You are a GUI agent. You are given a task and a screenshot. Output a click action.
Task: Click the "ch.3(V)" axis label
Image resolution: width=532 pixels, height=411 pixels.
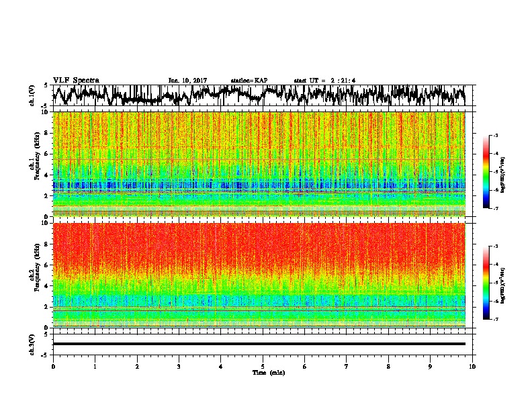[x=32, y=345]
